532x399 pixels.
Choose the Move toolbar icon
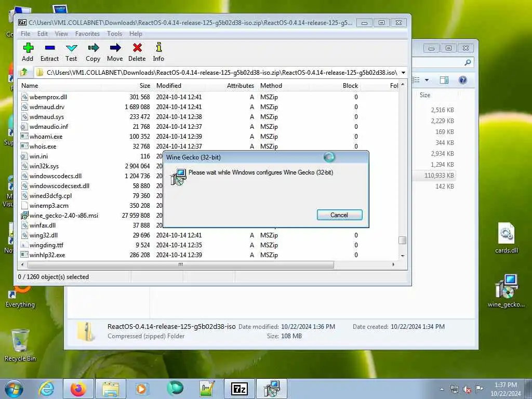tap(115, 51)
